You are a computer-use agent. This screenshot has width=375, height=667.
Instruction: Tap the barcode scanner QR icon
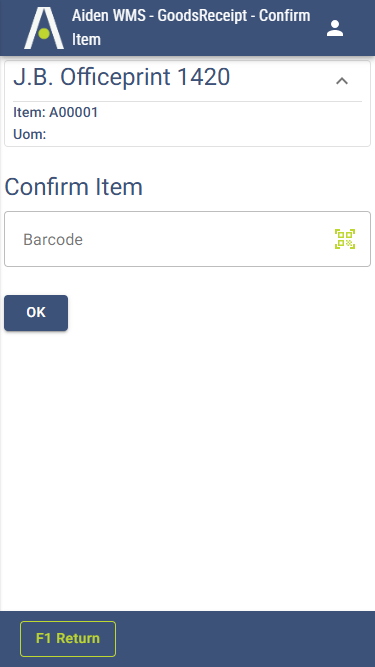tap(345, 239)
